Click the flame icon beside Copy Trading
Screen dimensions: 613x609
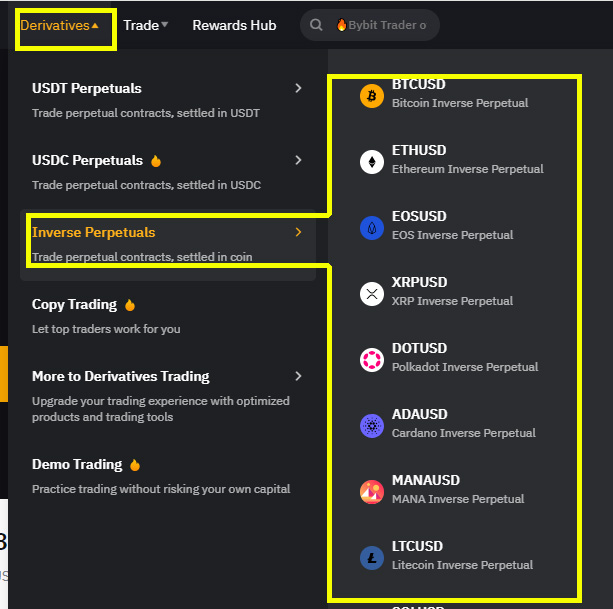130,305
